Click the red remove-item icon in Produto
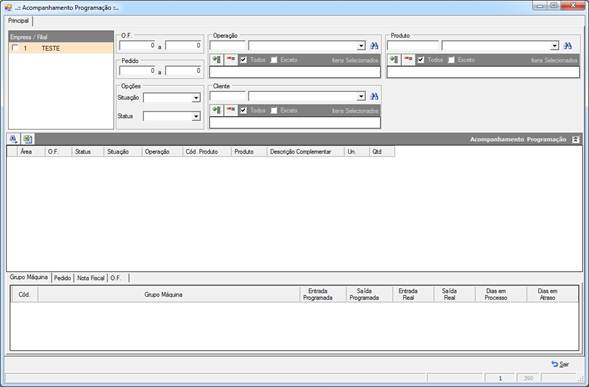 408,60
